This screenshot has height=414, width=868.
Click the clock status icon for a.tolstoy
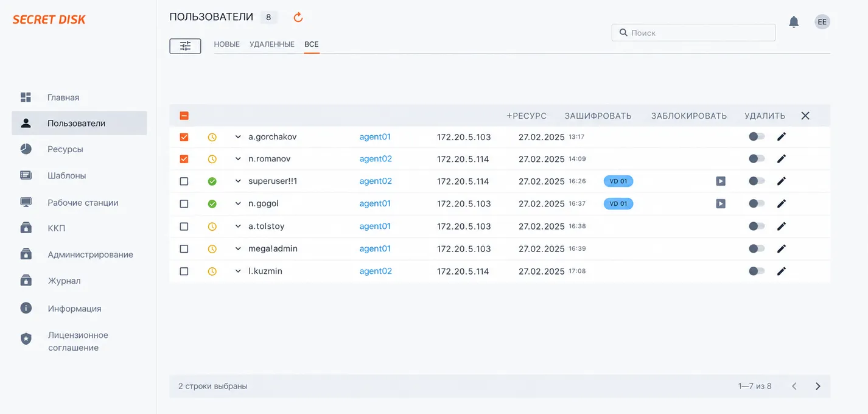pyautogui.click(x=212, y=226)
